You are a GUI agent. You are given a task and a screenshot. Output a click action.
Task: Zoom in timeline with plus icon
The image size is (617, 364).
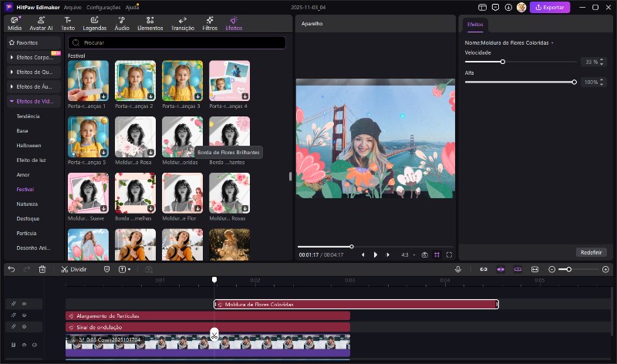coord(605,269)
